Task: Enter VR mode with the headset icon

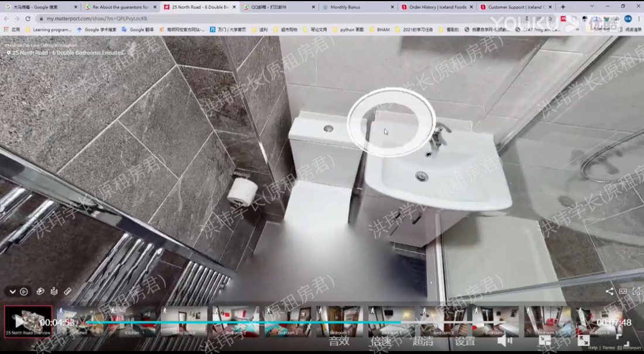Action: [623, 291]
